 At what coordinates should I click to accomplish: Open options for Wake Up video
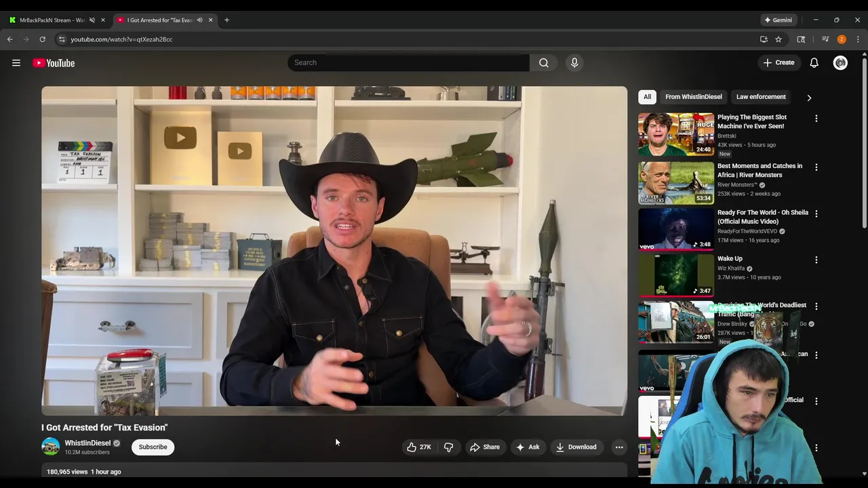[816, 260]
